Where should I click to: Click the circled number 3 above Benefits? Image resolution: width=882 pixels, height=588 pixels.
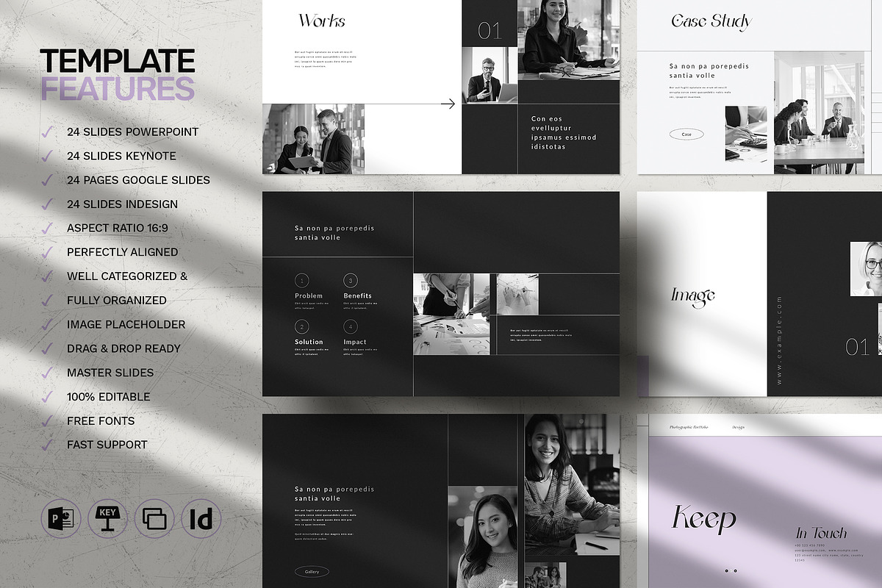click(351, 280)
